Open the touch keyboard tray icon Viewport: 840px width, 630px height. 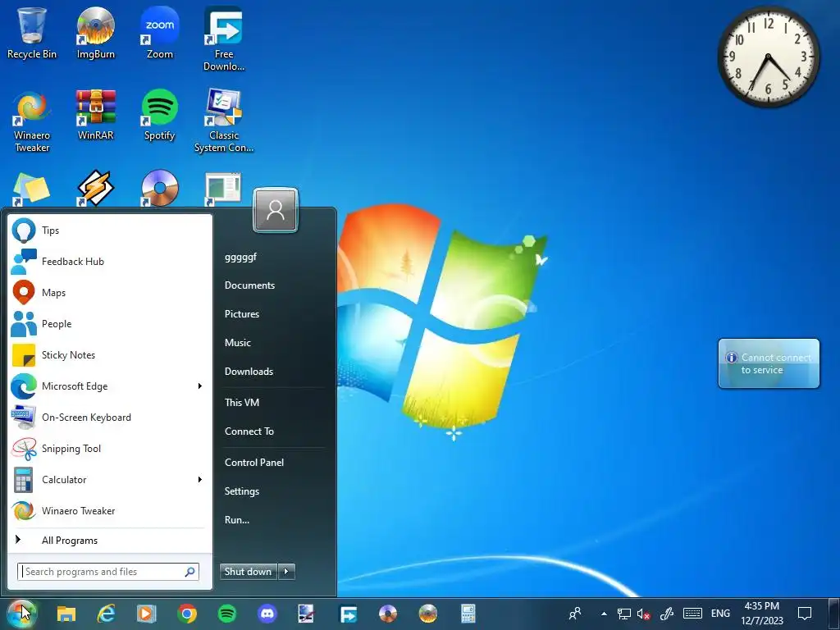(692, 614)
